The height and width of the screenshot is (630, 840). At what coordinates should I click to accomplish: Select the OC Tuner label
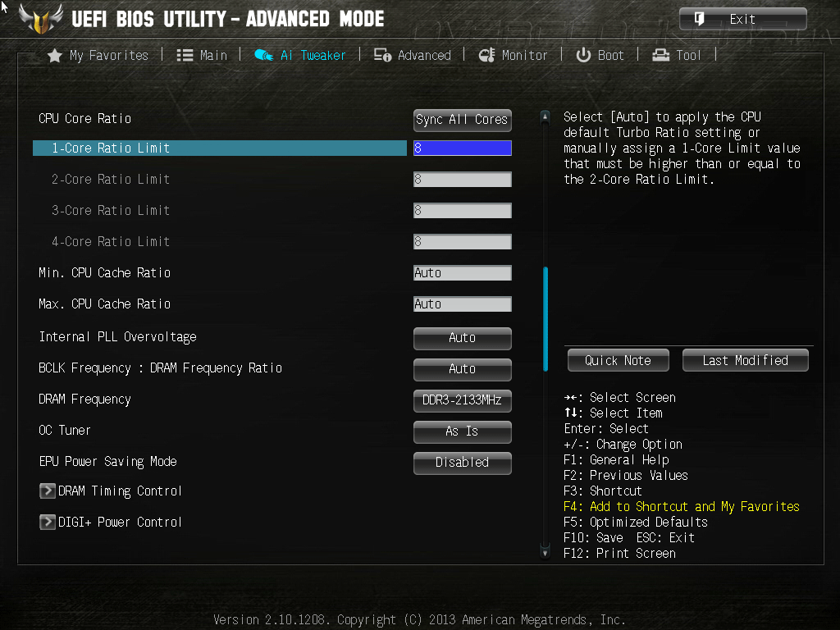[x=64, y=430]
